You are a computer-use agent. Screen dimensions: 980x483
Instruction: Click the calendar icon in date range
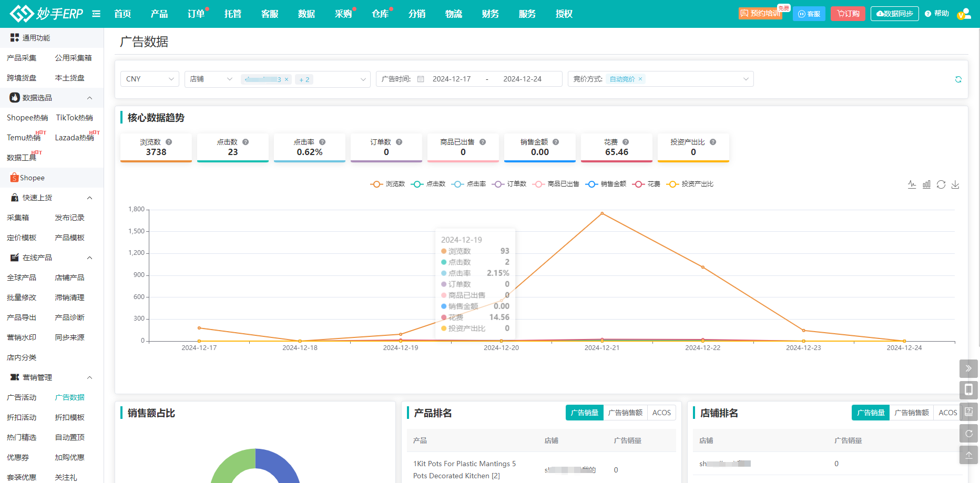pyautogui.click(x=421, y=79)
